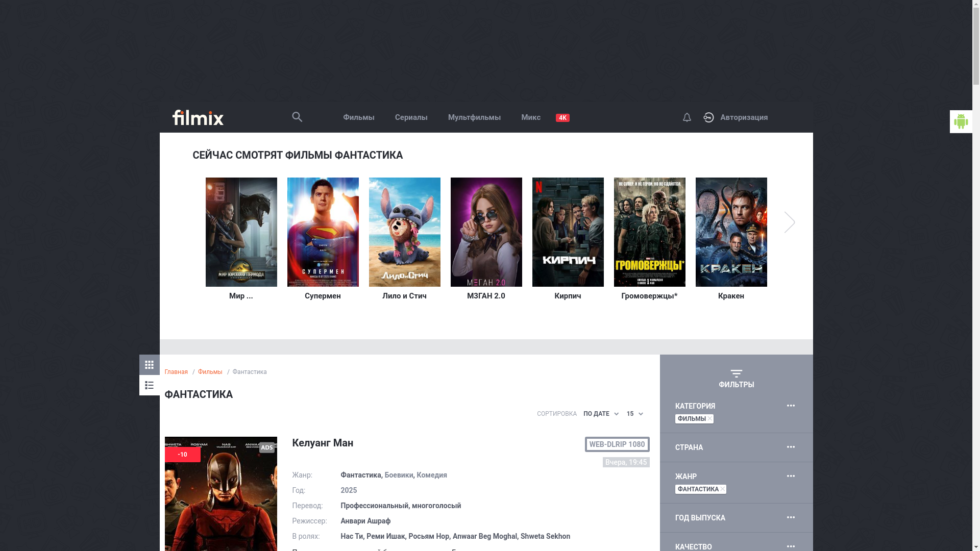This screenshot has height=551, width=980.
Task: Remove the ФАНТАСТИКА genre filter tag
Action: click(722, 489)
